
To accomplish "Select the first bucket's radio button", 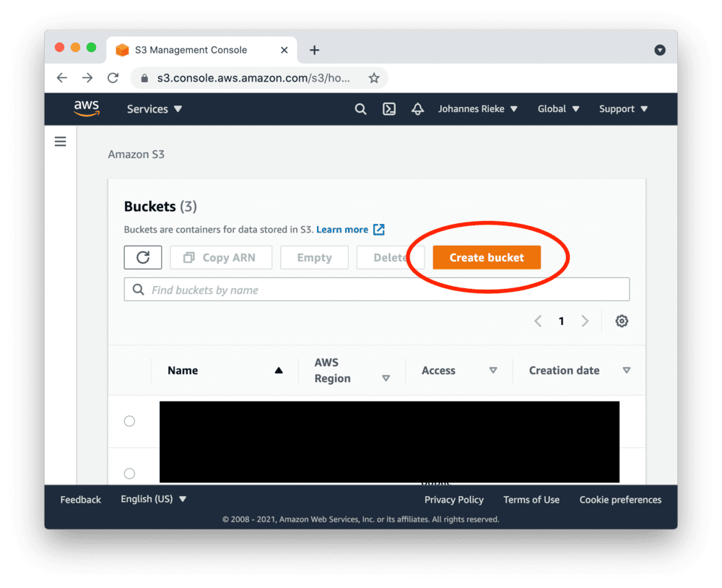I will (x=130, y=421).
